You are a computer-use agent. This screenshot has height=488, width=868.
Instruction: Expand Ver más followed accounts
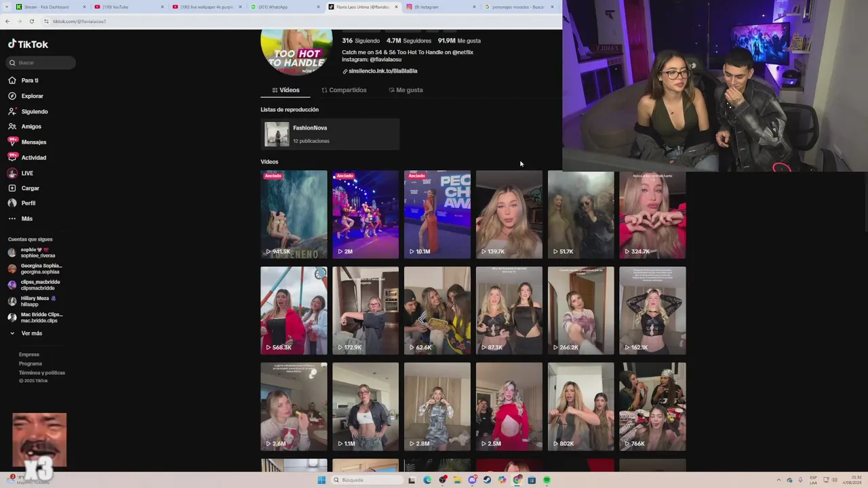25,333
